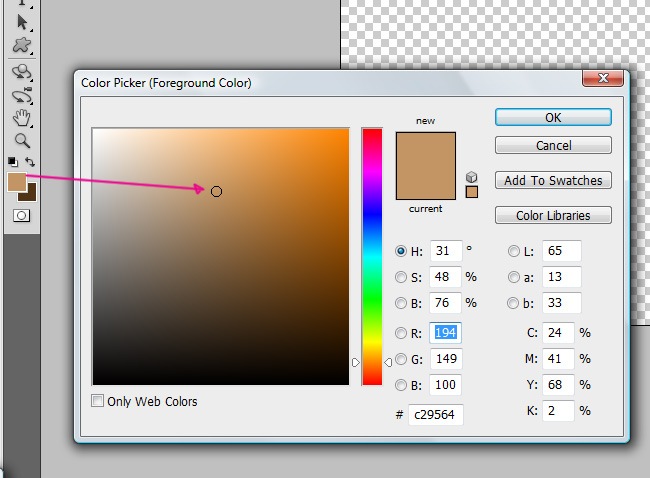Click the Lab b field showing 33
Viewport: 650px width, 478px height.
(562, 303)
